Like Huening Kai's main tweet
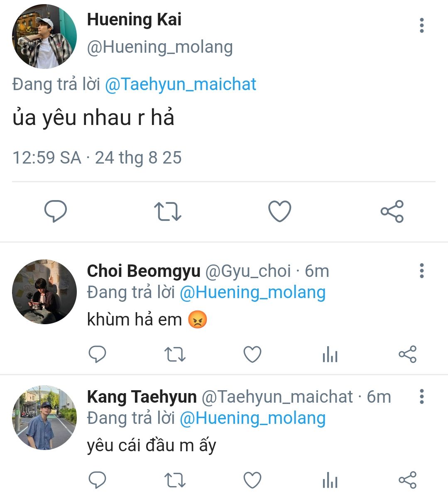Viewport: 448px width, 494px height. (280, 211)
